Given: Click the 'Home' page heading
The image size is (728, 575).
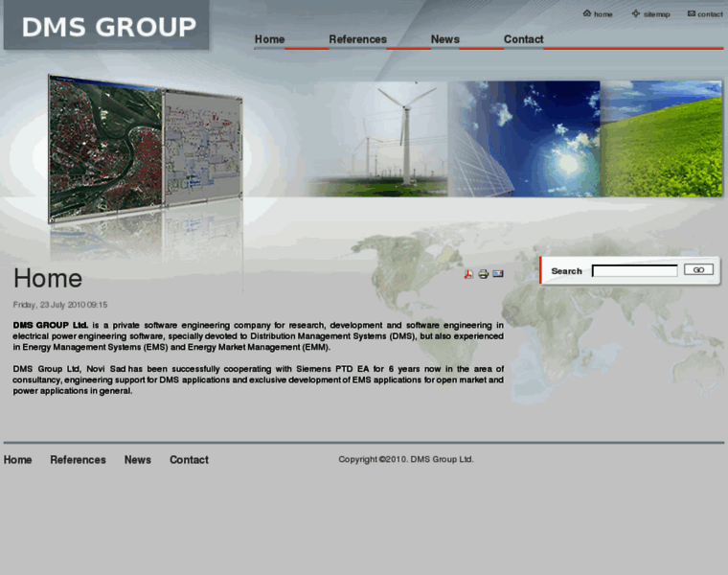Looking at the screenshot, I should click(x=48, y=278).
